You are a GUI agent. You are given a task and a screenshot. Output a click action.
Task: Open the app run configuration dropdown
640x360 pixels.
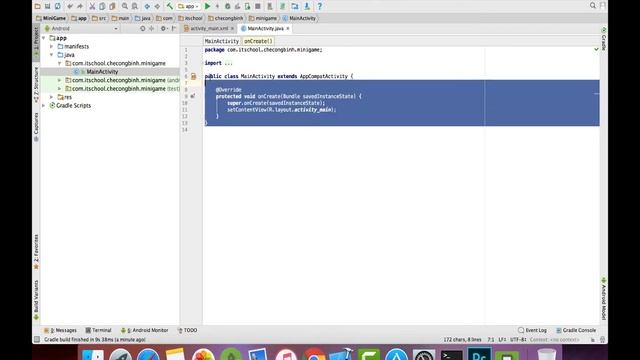tap(189, 6)
